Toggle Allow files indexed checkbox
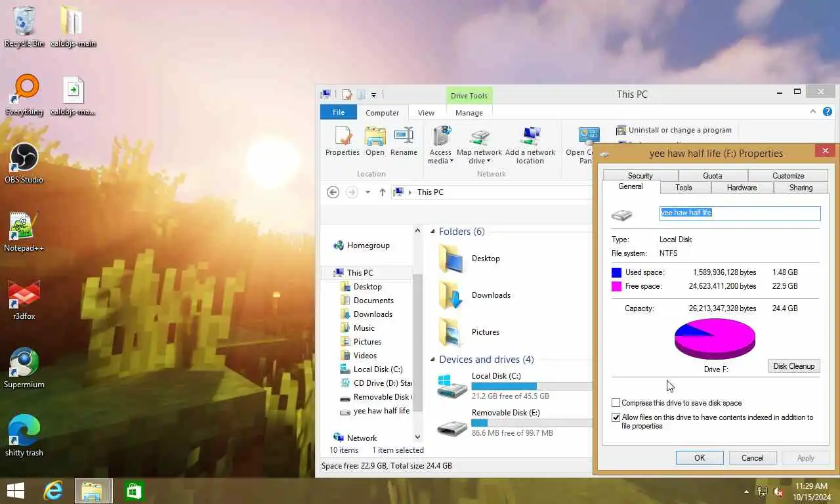Image resolution: width=840 pixels, height=504 pixels. click(x=616, y=417)
